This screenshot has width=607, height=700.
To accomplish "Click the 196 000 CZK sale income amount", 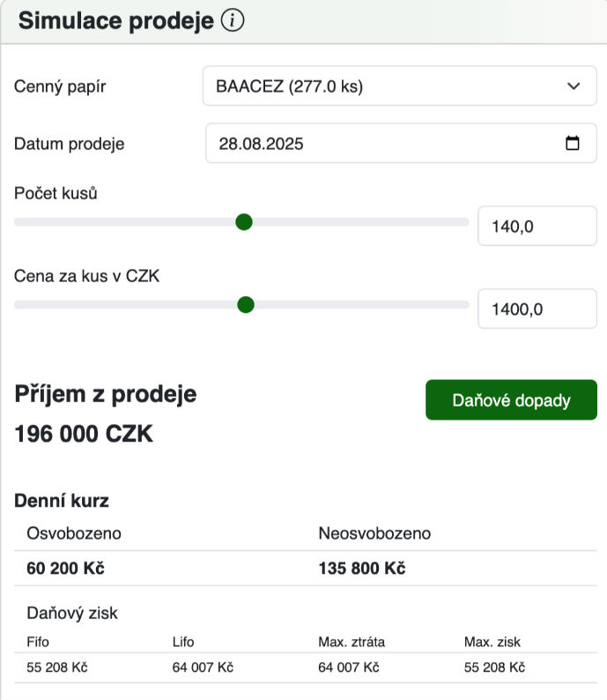I will pos(84,434).
